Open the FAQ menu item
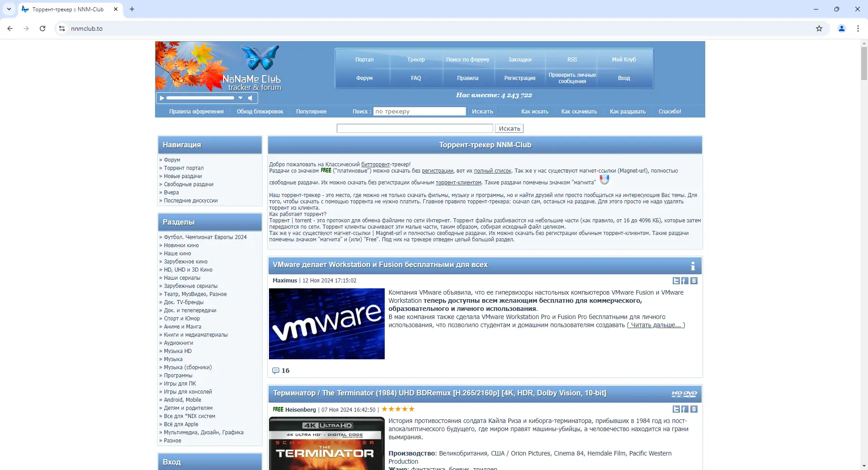The width and height of the screenshot is (868, 470). pos(416,78)
